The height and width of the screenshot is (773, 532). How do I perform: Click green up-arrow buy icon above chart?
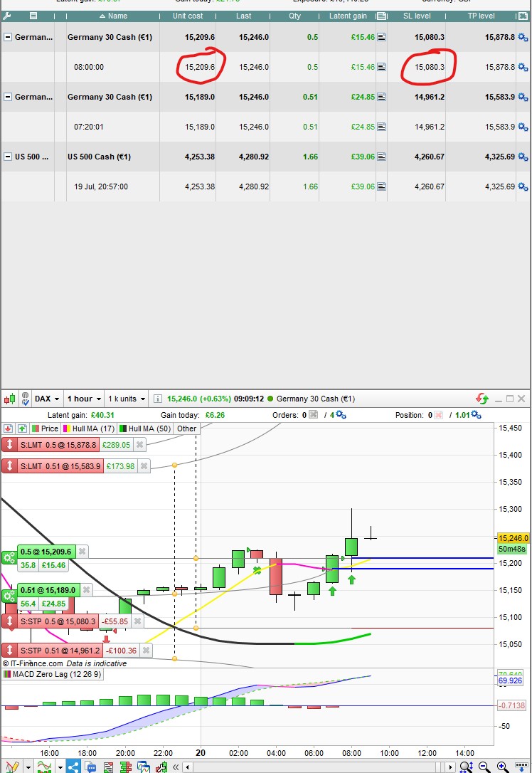[x=21, y=428]
